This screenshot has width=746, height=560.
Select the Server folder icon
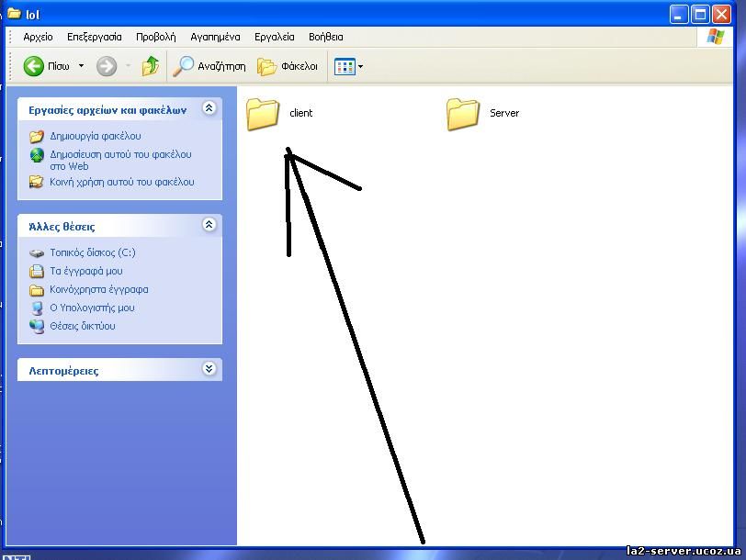463,114
